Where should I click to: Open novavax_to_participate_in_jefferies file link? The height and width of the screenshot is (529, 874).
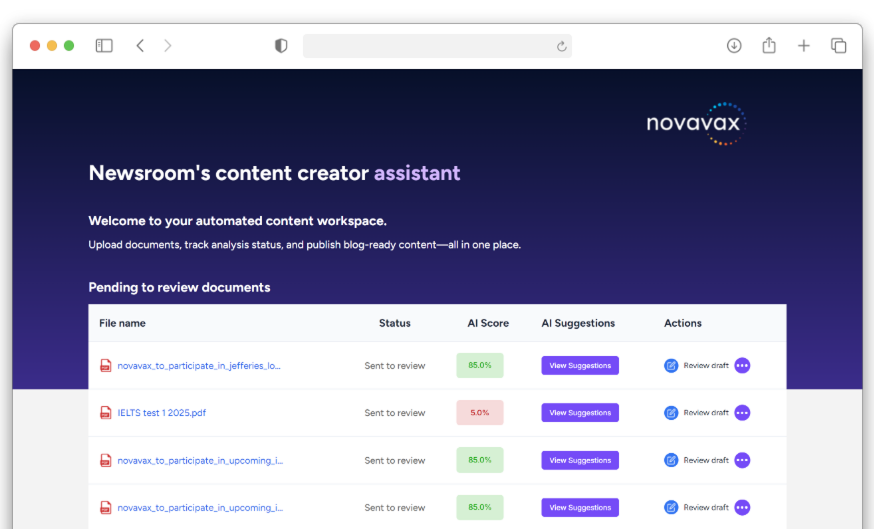pyautogui.click(x=199, y=366)
